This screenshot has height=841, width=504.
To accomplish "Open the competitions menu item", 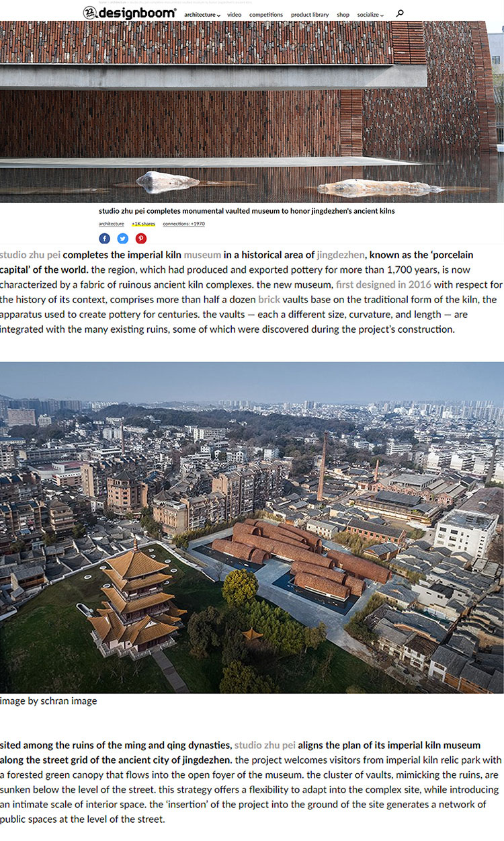I will click(x=266, y=14).
